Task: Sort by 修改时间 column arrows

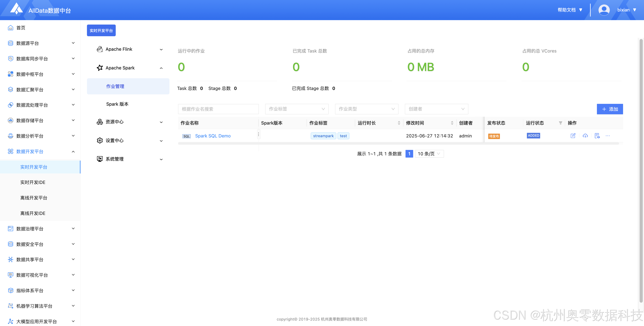Action: pyautogui.click(x=452, y=123)
